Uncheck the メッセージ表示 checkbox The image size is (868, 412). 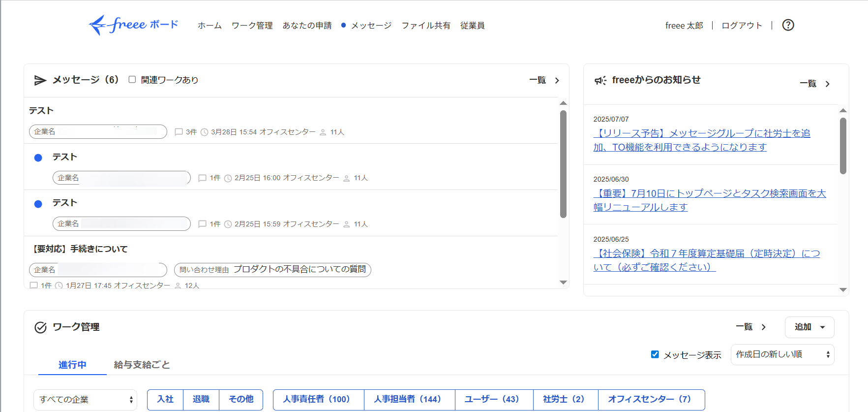point(655,354)
